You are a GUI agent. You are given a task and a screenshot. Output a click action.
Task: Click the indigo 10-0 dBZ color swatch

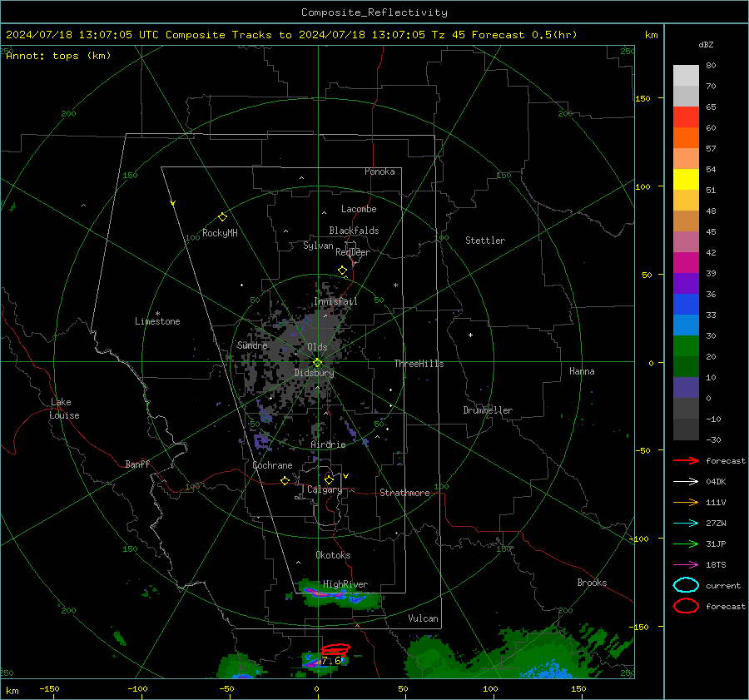click(x=686, y=388)
